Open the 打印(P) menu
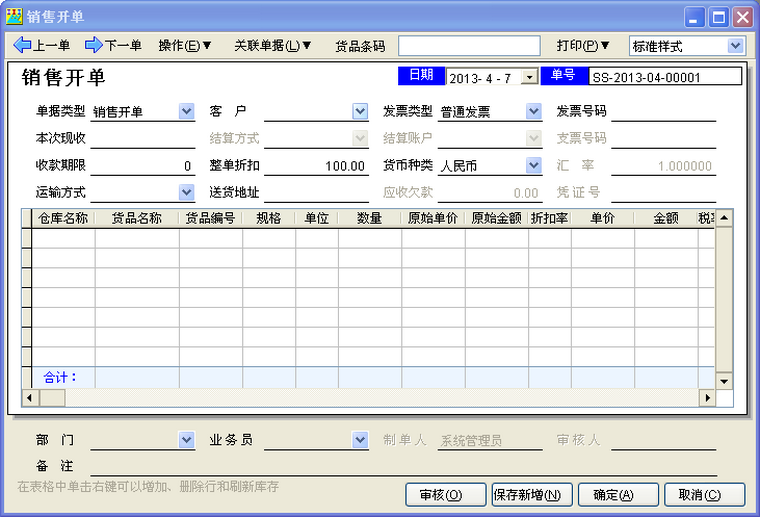Image resolution: width=760 pixels, height=517 pixels. (583, 46)
